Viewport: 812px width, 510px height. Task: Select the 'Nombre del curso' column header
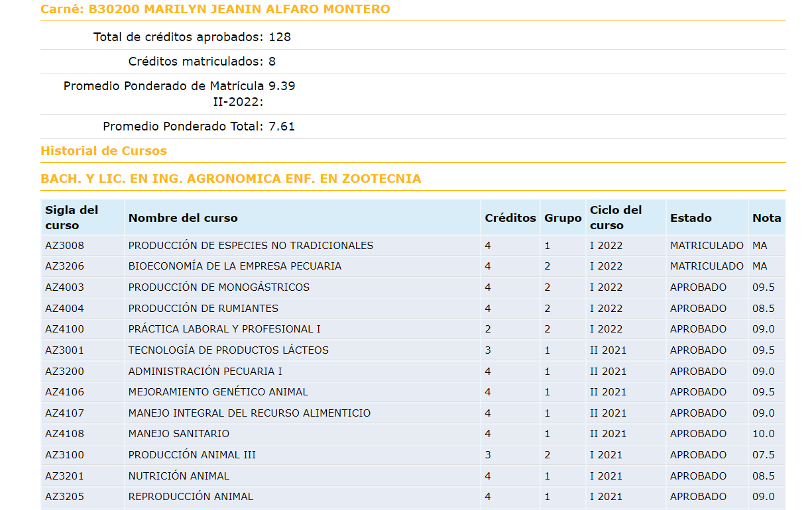pyautogui.click(x=183, y=218)
